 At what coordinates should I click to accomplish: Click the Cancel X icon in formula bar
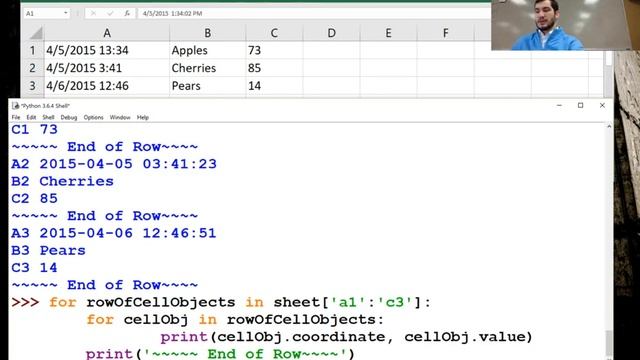(x=93, y=13)
